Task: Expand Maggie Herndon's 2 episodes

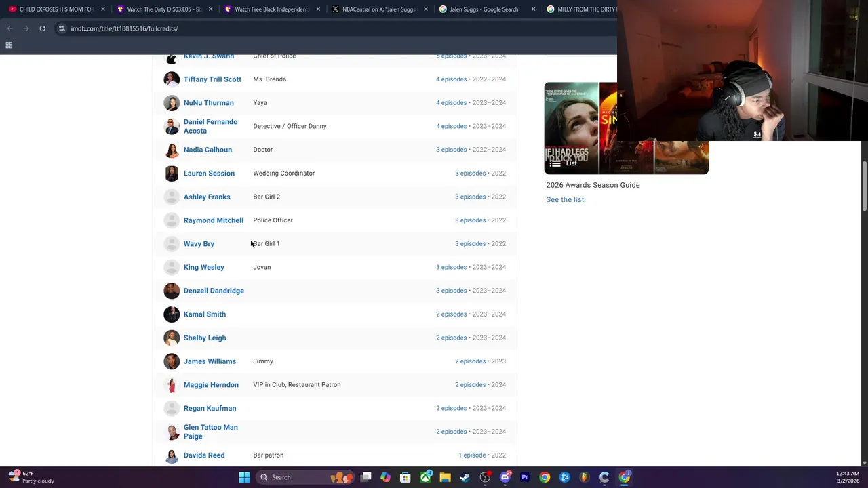Action: (x=470, y=385)
